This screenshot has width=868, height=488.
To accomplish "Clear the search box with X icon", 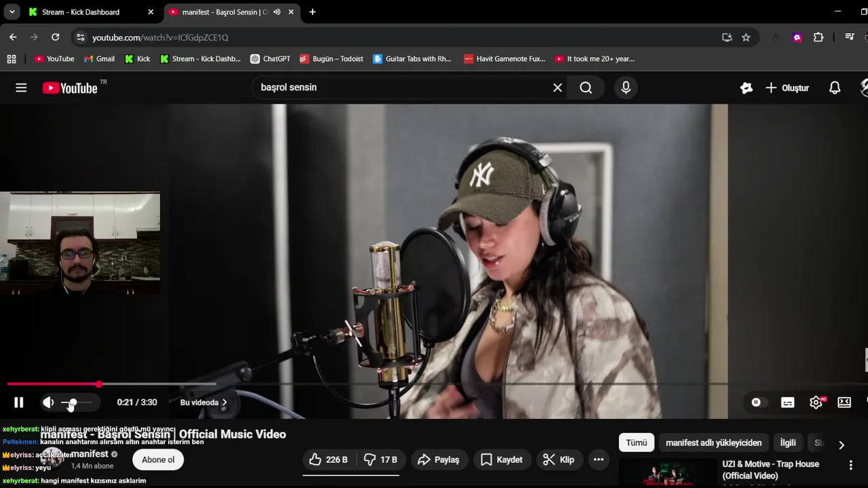I will point(557,87).
